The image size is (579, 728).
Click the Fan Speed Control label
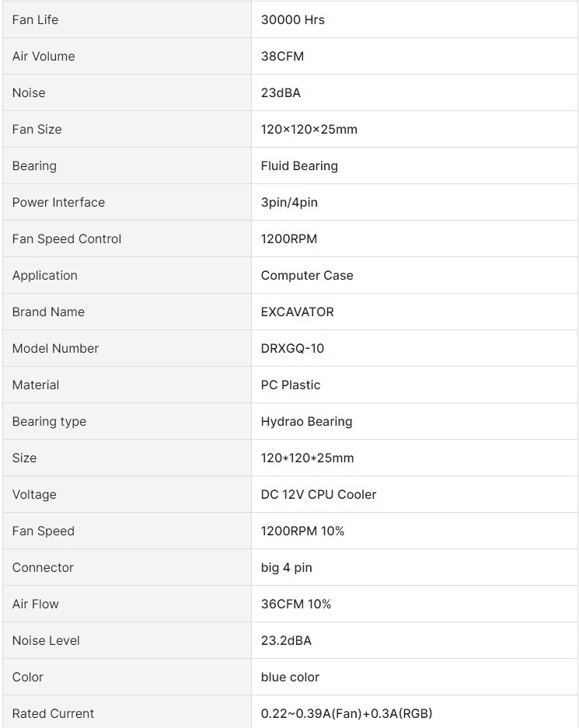pyautogui.click(x=67, y=239)
